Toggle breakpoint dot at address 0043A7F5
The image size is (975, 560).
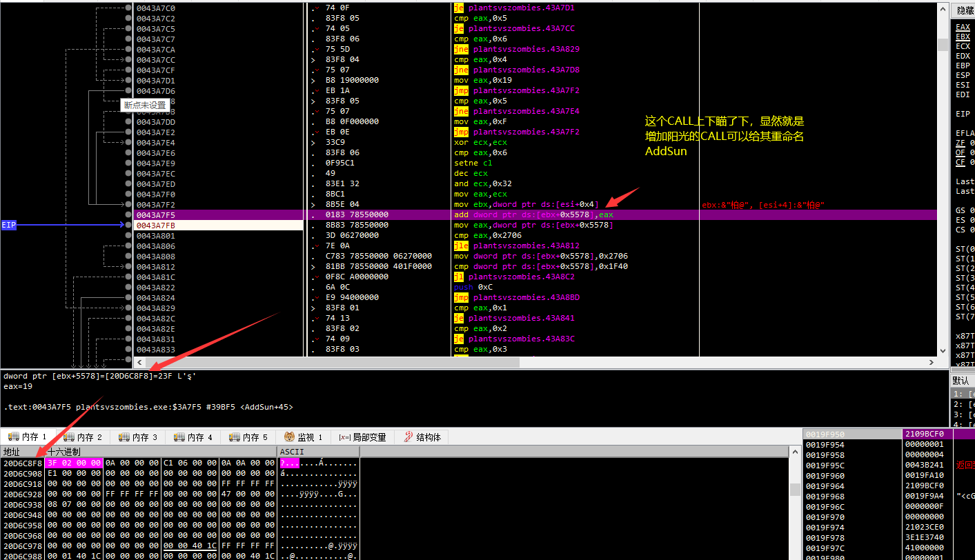pyautogui.click(x=128, y=215)
